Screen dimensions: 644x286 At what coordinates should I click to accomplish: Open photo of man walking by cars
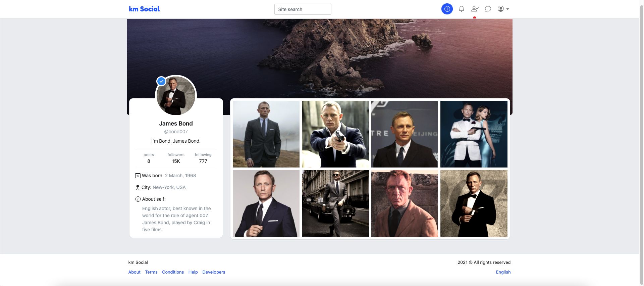335,203
